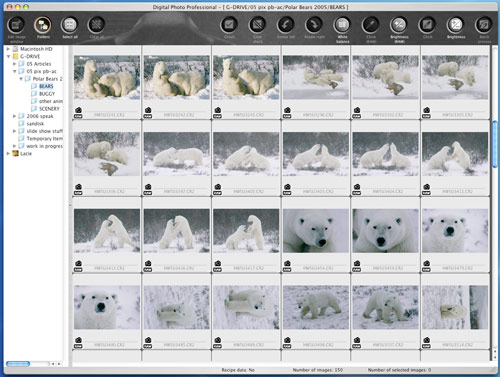Rotate the image left

pyautogui.click(x=286, y=25)
